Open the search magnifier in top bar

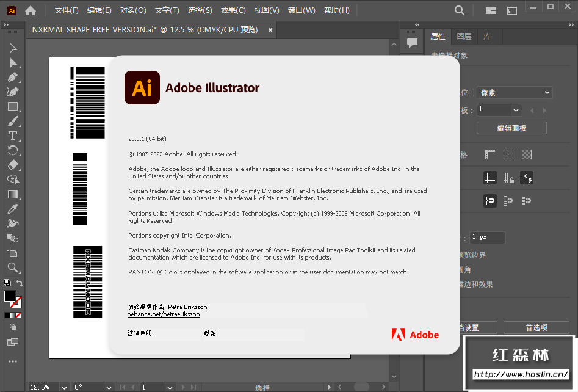tap(460, 10)
